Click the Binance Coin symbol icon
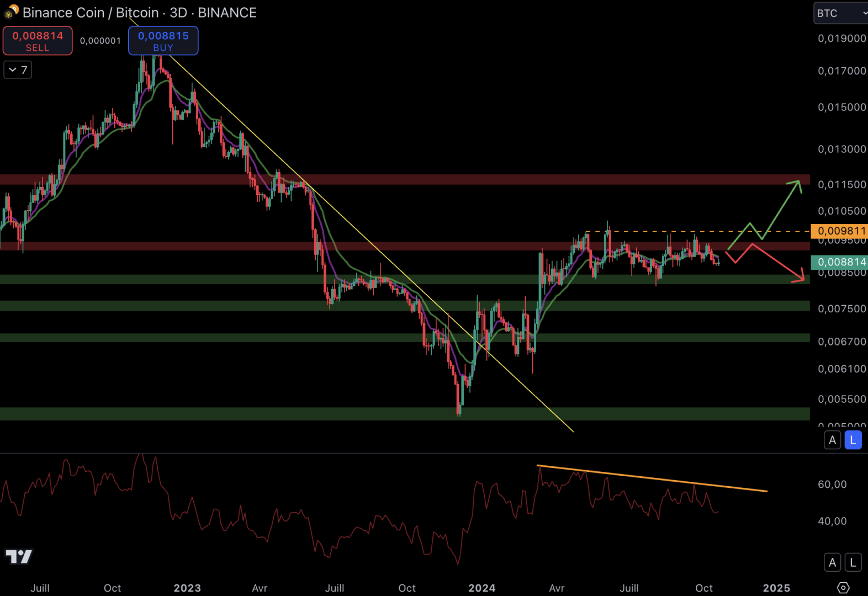The height and width of the screenshot is (596, 868). [x=11, y=12]
